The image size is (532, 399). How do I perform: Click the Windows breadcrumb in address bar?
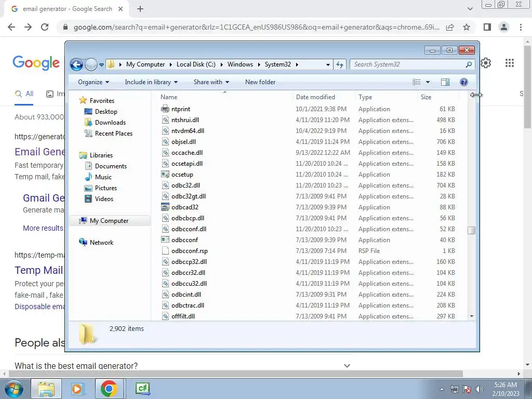click(x=240, y=64)
